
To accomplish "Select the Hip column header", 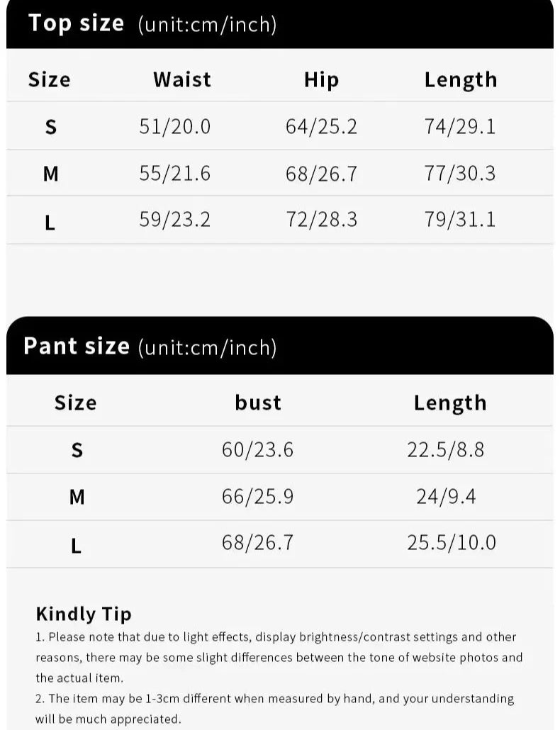I will pyautogui.click(x=321, y=79).
